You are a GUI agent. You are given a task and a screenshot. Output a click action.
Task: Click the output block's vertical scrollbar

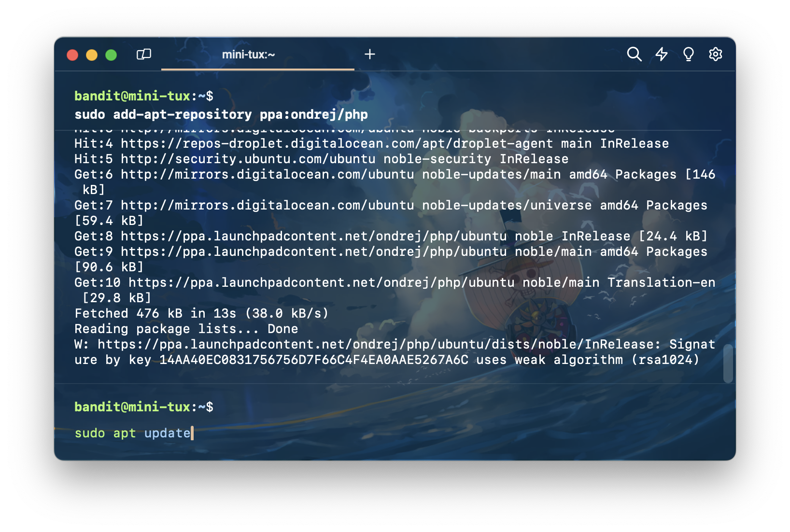point(728,363)
